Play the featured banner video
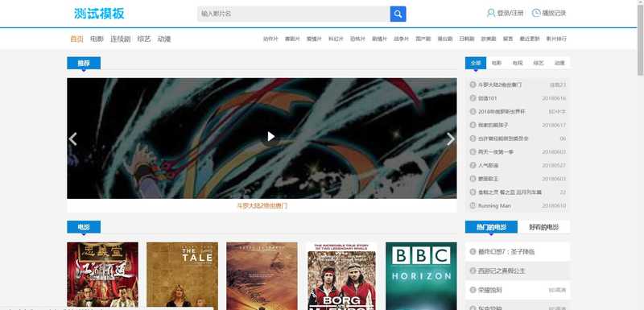Image resolution: width=644 pixels, height=310 pixels. [x=270, y=136]
